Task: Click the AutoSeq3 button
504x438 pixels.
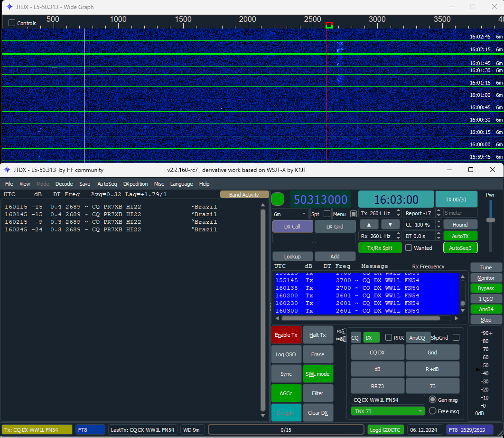Action: (x=460, y=248)
